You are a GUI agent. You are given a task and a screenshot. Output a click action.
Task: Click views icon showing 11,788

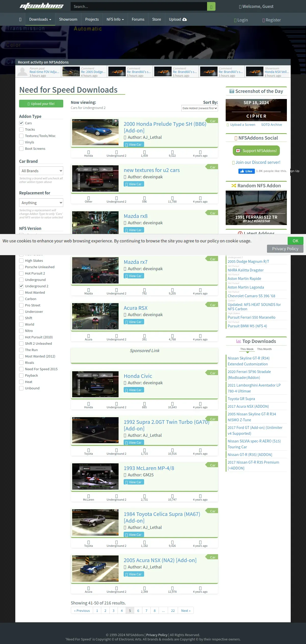(x=172, y=198)
